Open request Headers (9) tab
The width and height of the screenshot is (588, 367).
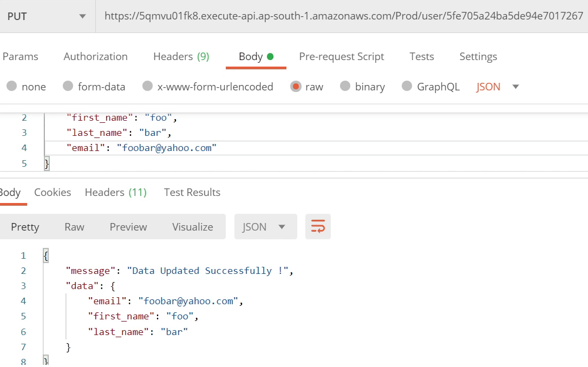[181, 56]
